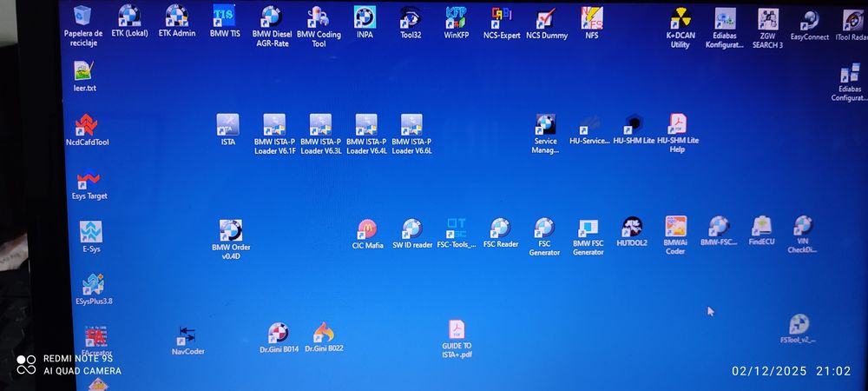Screen dimensions: 868x391
Task: Open BMW ISTA-P Loader V6.3L
Action: 320,134
